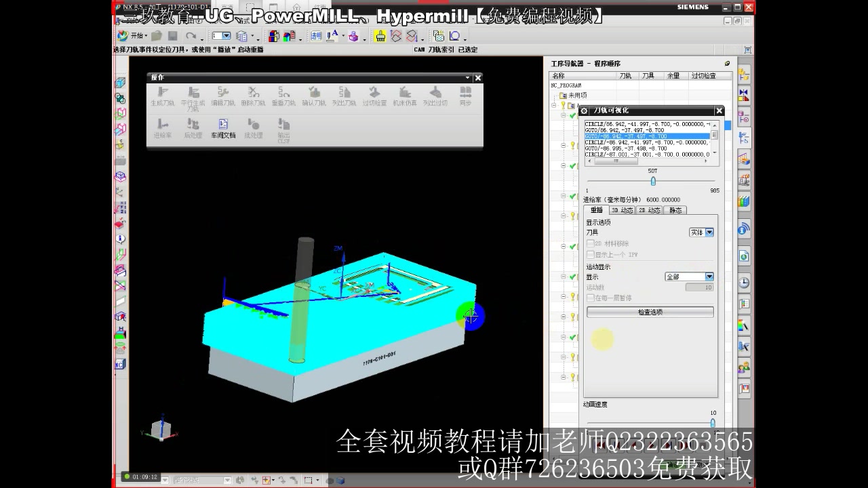Click the Post Process (后处理) icon
The width and height of the screenshot is (868, 488).
coord(193,124)
